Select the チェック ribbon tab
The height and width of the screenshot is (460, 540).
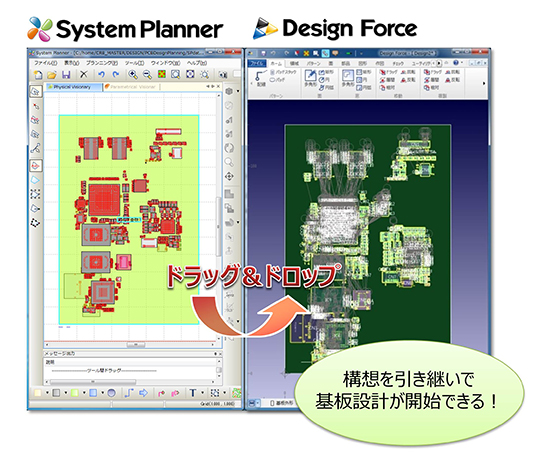point(398,63)
